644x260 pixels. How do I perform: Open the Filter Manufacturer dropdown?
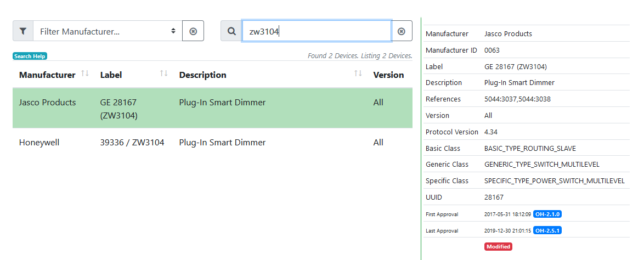pyautogui.click(x=107, y=31)
